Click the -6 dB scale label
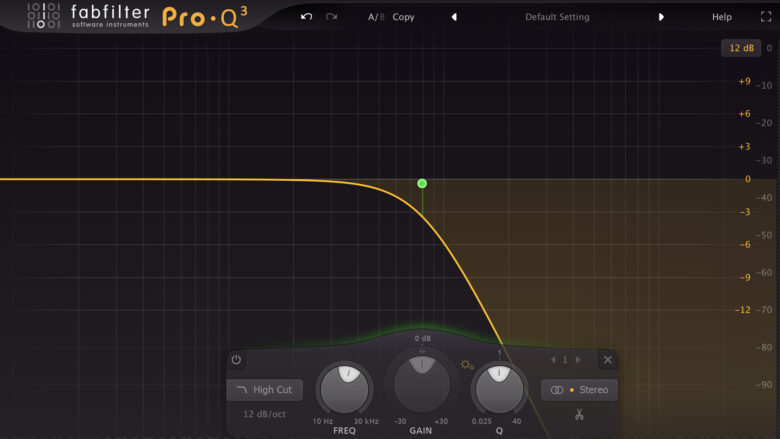 (x=745, y=245)
